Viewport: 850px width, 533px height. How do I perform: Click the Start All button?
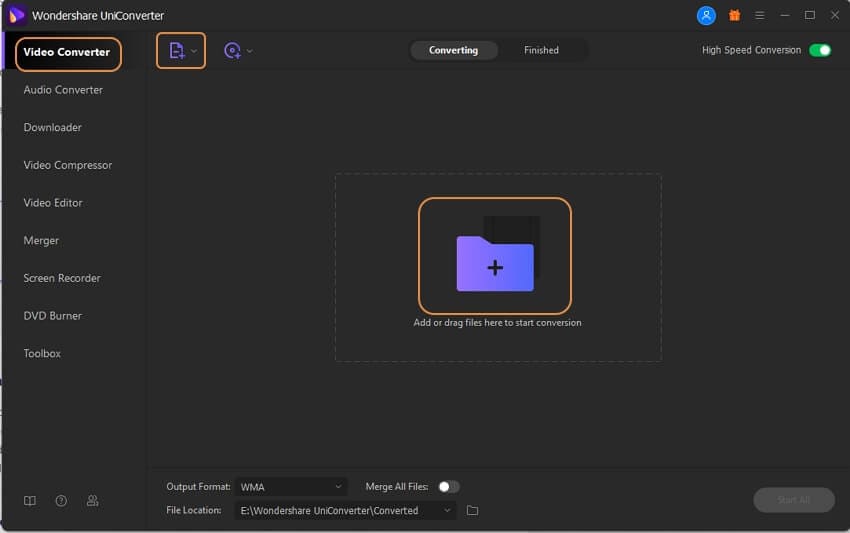coord(794,499)
